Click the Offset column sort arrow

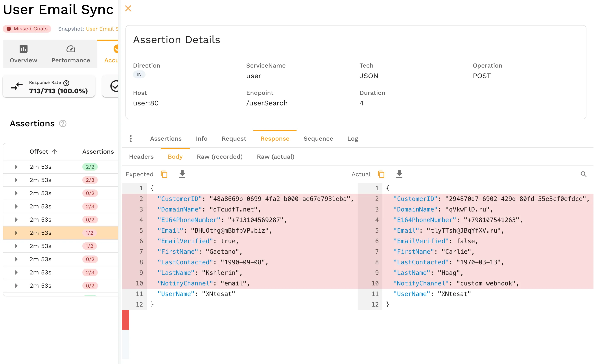pyautogui.click(x=55, y=151)
